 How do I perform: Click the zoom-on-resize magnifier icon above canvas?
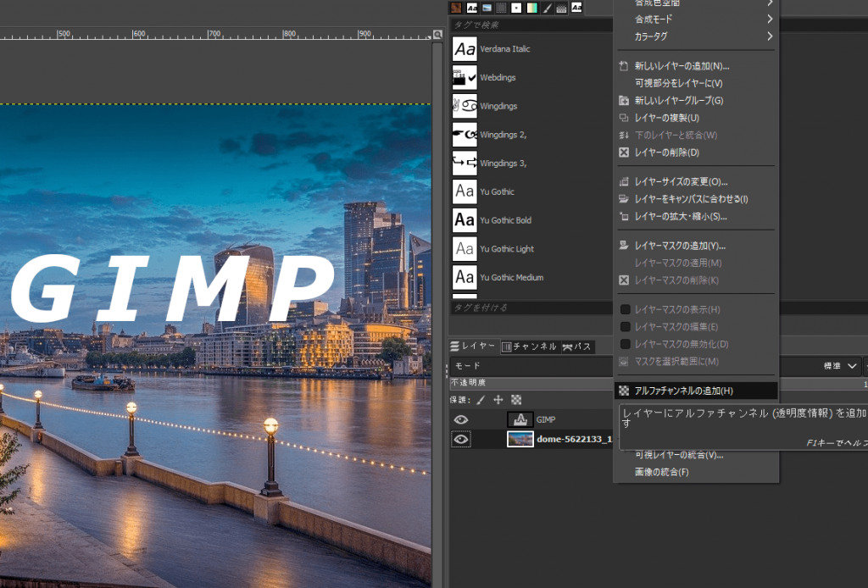438,35
